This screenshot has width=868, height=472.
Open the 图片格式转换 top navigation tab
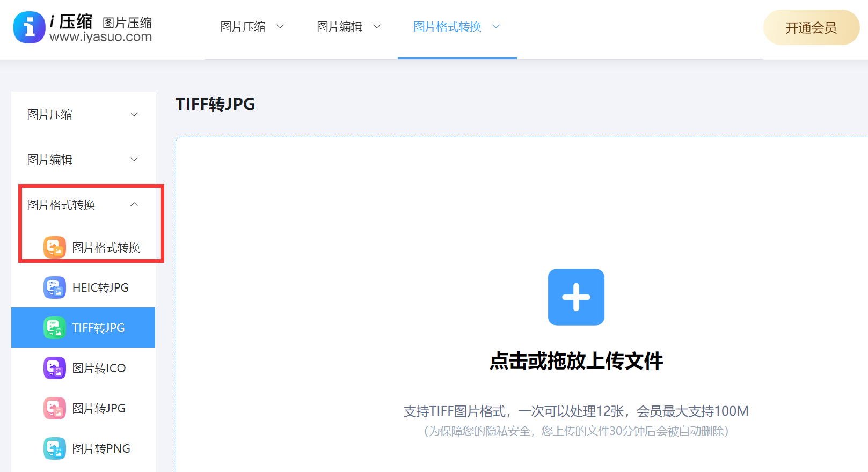pos(456,27)
